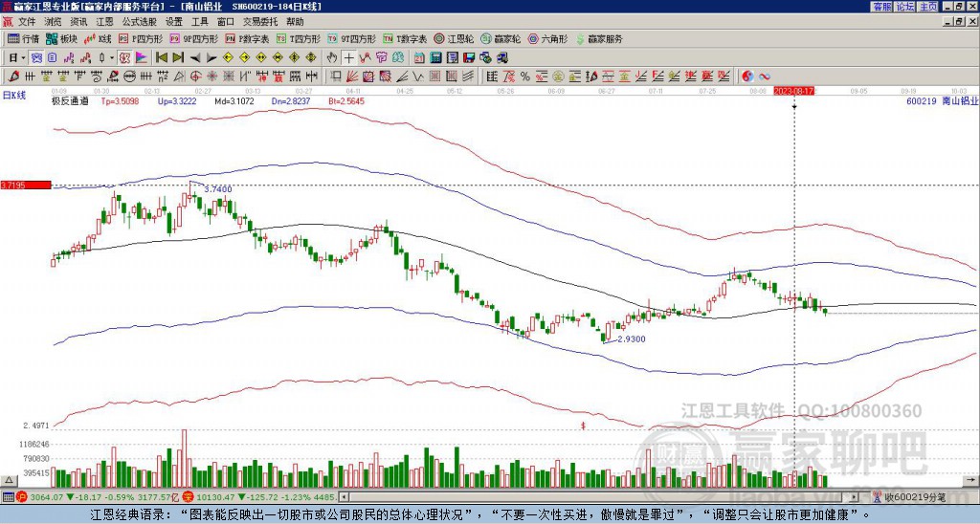Click the 收600219分笔 status item

pyautogui.click(x=909, y=497)
